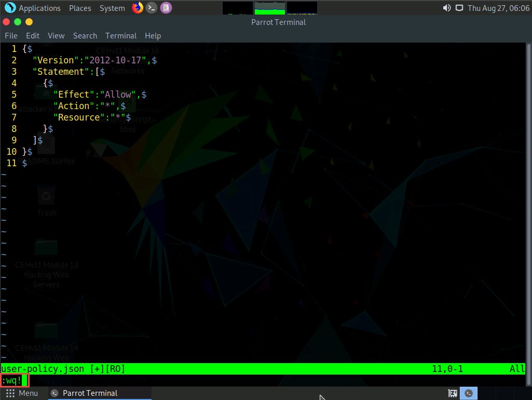Open the System menu
532x400 pixels.
(x=112, y=8)
